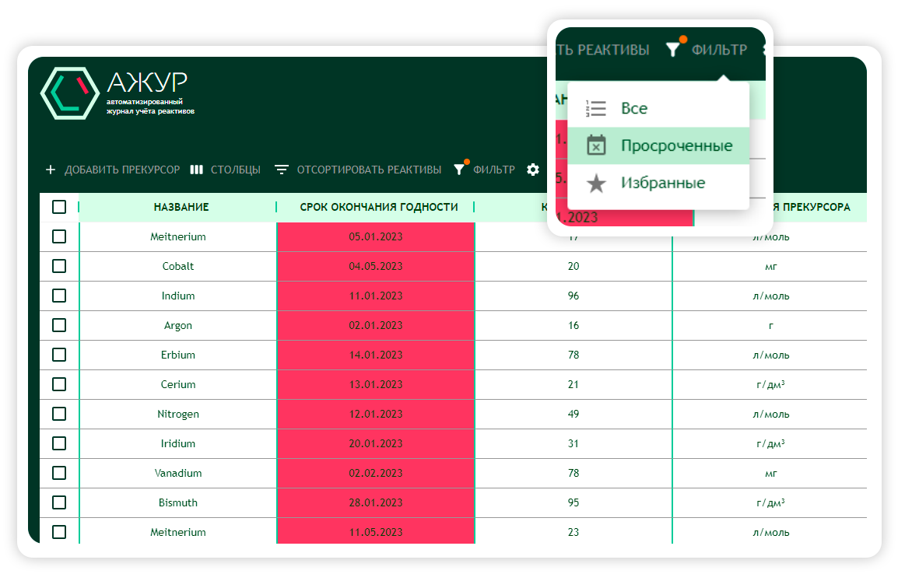
Task: Check the box for Cobalt row
Action: tap(59, 266)
